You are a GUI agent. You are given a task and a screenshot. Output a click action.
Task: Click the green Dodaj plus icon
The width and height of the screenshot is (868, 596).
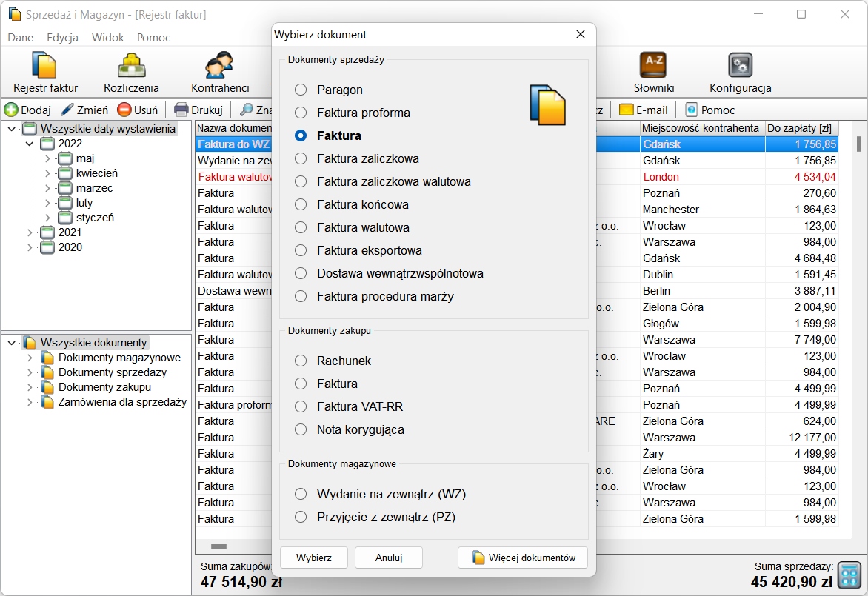pyautogui.click(x=12, y=110)
